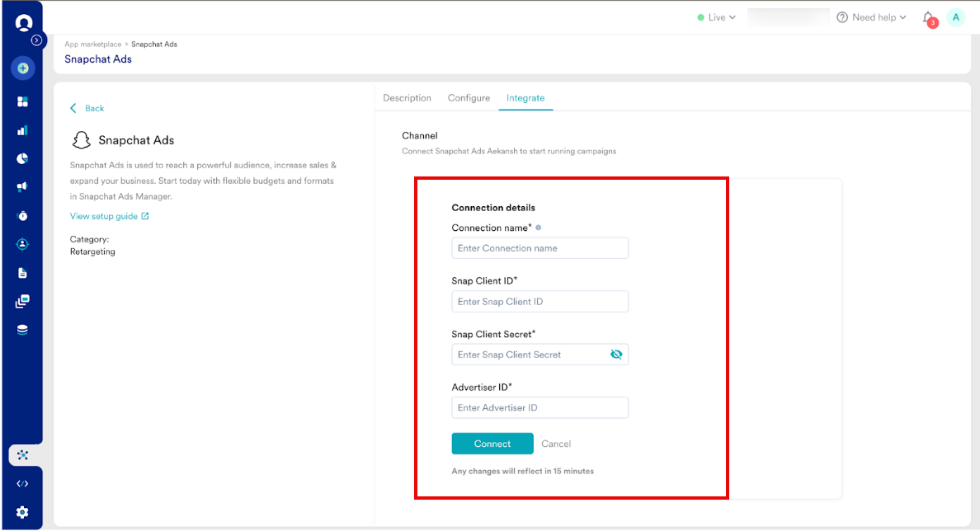Select the dashboard grid icon in sidebar
Screen dimensions: 980x531
[x=23, y=100]
